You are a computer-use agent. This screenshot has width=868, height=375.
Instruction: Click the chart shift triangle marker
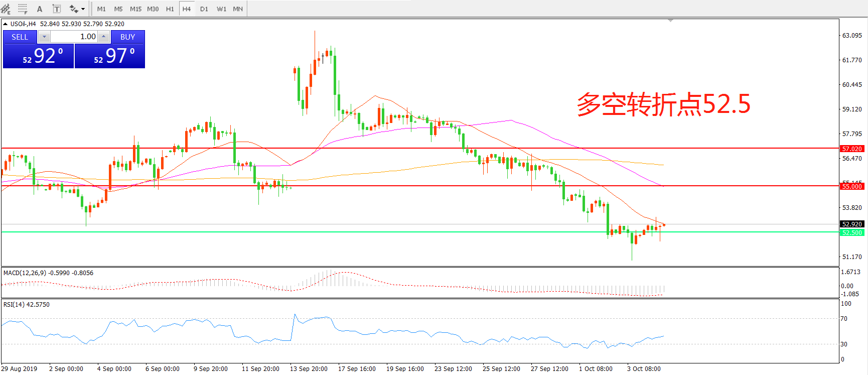pos(670,21)
